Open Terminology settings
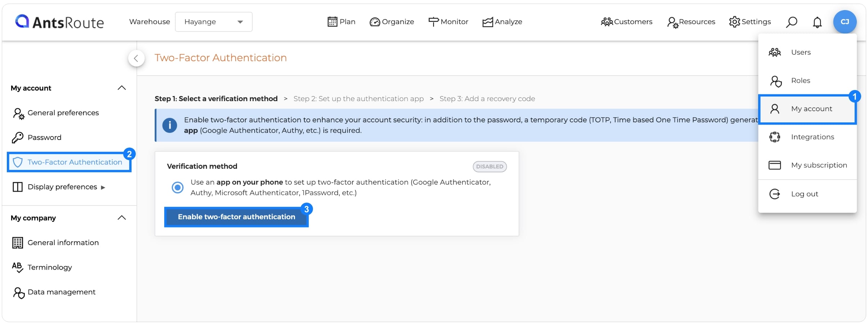Screen dimensions: 868x325 [x=42, y=267]
